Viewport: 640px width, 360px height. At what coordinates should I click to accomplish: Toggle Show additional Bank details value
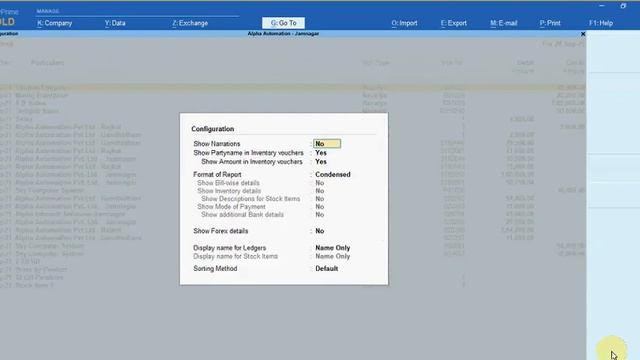pos(320,215)
